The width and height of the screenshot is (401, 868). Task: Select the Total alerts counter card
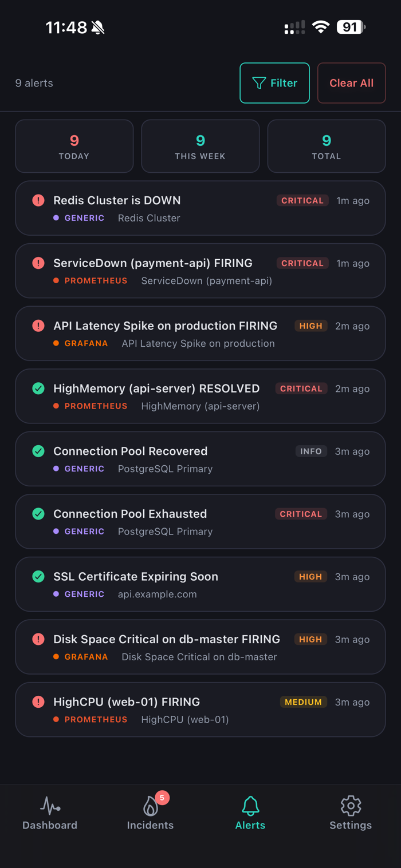[x=326, y=146]
